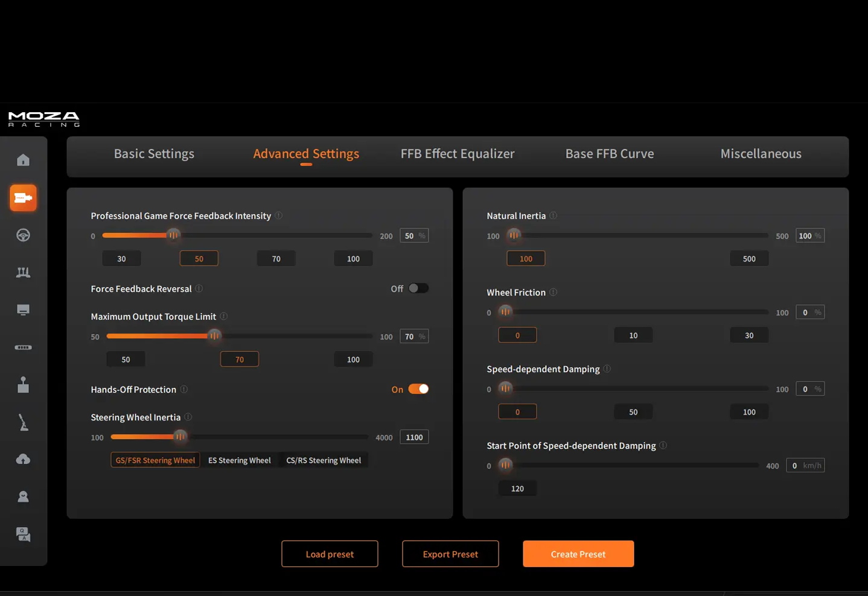Click the Load preset button
The image size is (868, 596).
pyautogui.click(x=330, y=554)
